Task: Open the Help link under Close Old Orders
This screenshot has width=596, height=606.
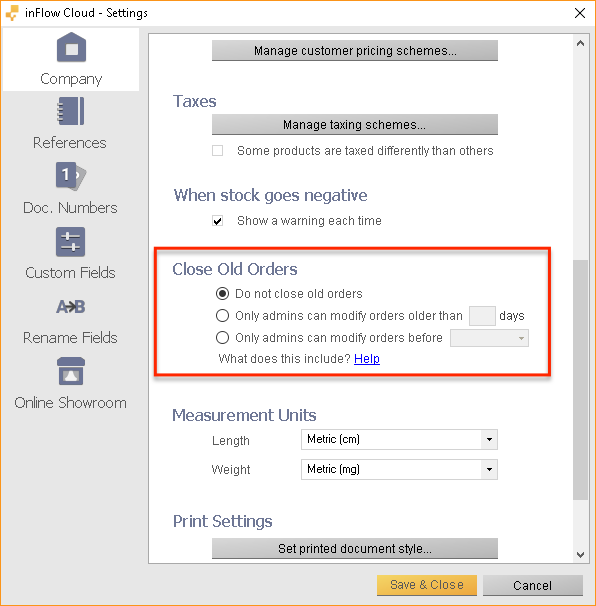Action: coord(367,359)
